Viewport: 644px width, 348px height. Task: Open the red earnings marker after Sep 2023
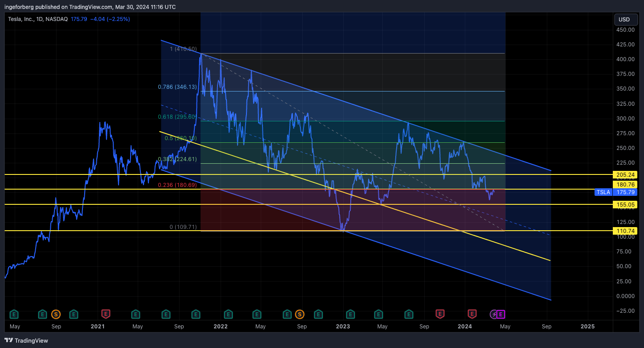click(440, 314)
